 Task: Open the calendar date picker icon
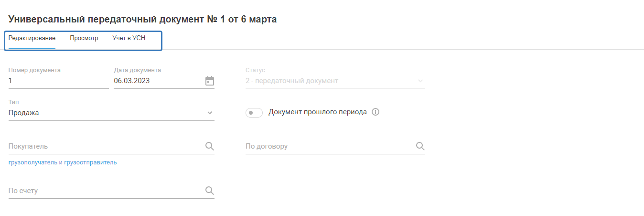click(x=209, y=81)
